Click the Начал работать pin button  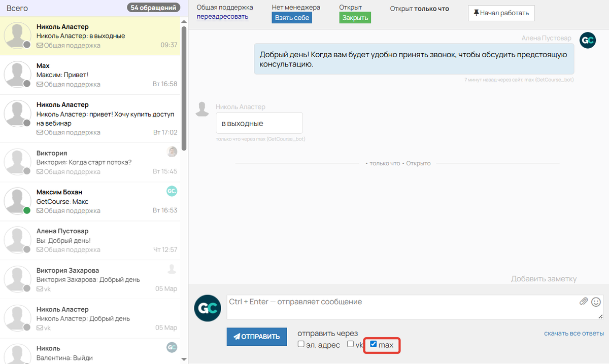click(x=501, y=13)
